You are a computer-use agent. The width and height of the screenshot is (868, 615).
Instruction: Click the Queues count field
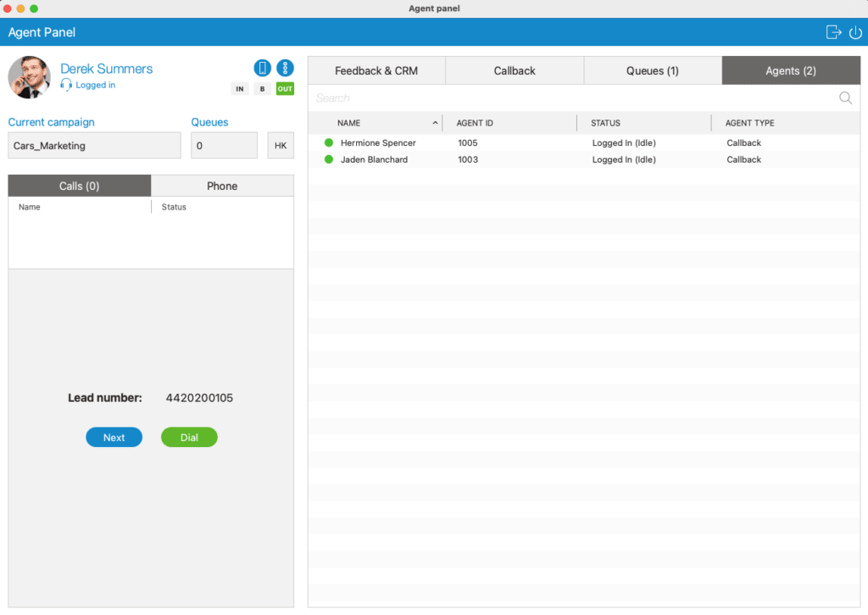coord(224,146)
